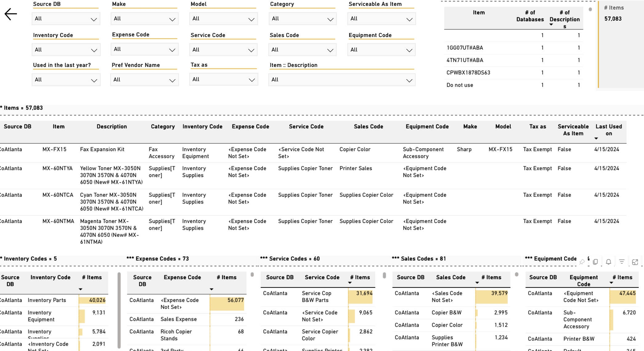Image resolution: width=644 pixels, height=351 pixels.
Task: Sort items table by 'Last Used on' header
Action: 609,130
